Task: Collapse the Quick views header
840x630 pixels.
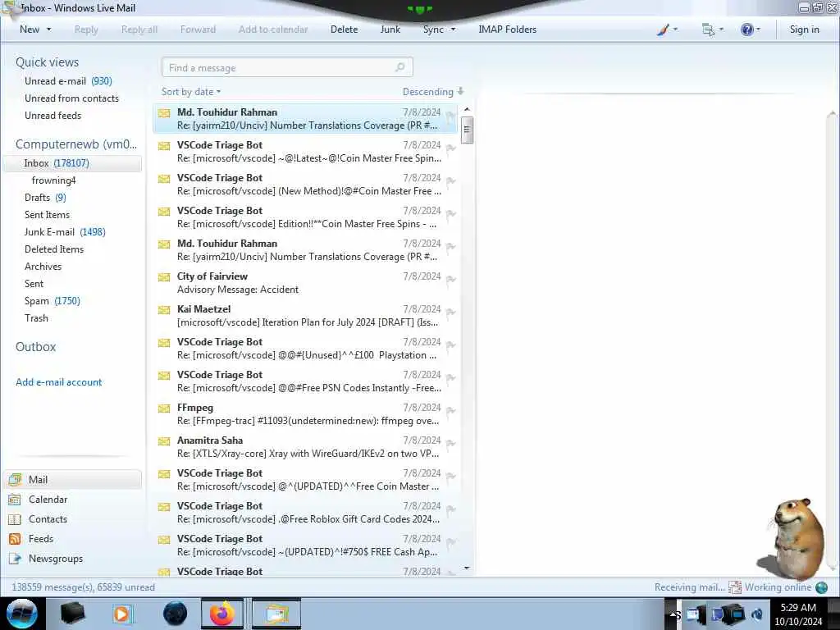Action: (x=47, y=62)
